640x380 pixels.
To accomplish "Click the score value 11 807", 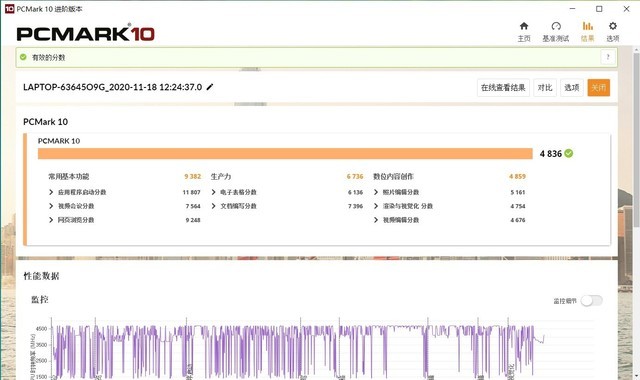I will pyautogui.click(x=191, y=192).
